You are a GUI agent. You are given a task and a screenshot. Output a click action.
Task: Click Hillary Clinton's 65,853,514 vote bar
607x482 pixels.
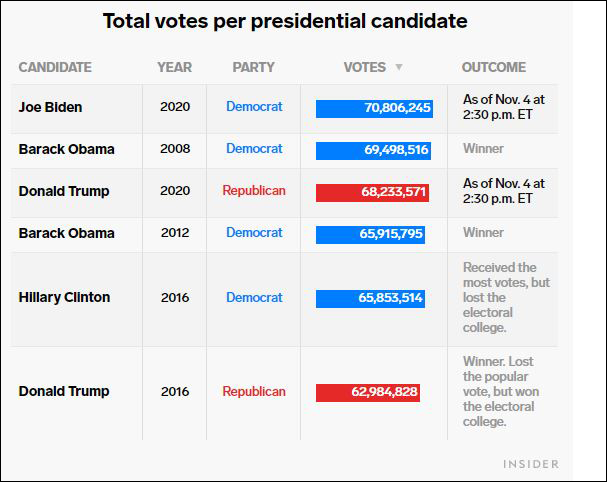click(370, 298)
